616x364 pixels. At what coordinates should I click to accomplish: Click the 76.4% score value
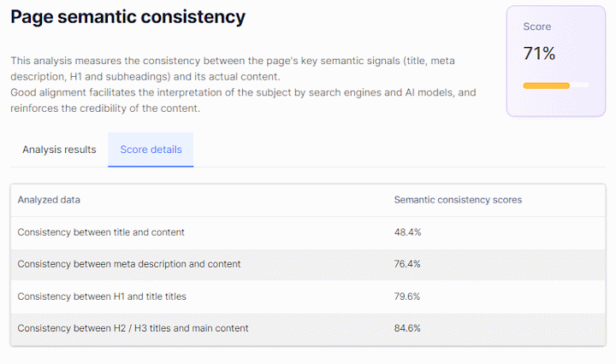click(407, 264)
